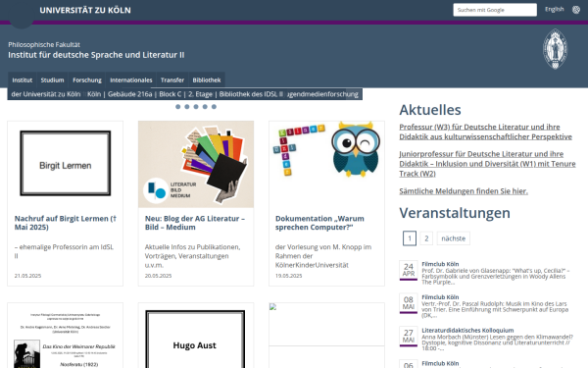The image size is (588, 368).
Task: Click the Veranstaltungen heading
Action: pos(455,213)
